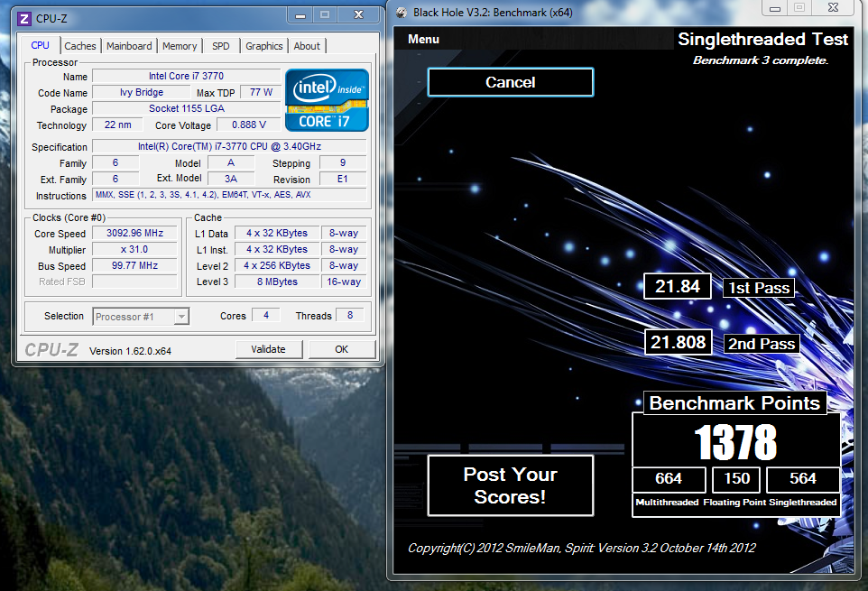Click the Benchmark 3 complete status text

pos(761,60)
